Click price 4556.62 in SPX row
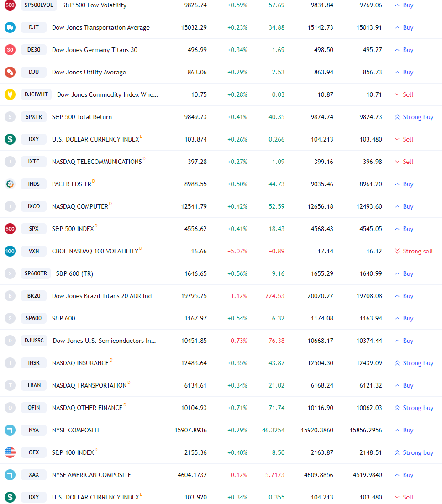This screenshot has height=504, width=442. [195, 229]
